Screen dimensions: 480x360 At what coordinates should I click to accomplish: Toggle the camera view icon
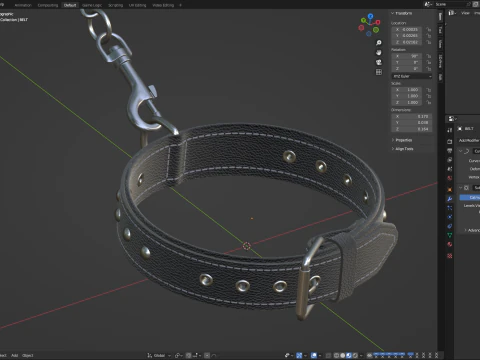click(x=379, y=62)
